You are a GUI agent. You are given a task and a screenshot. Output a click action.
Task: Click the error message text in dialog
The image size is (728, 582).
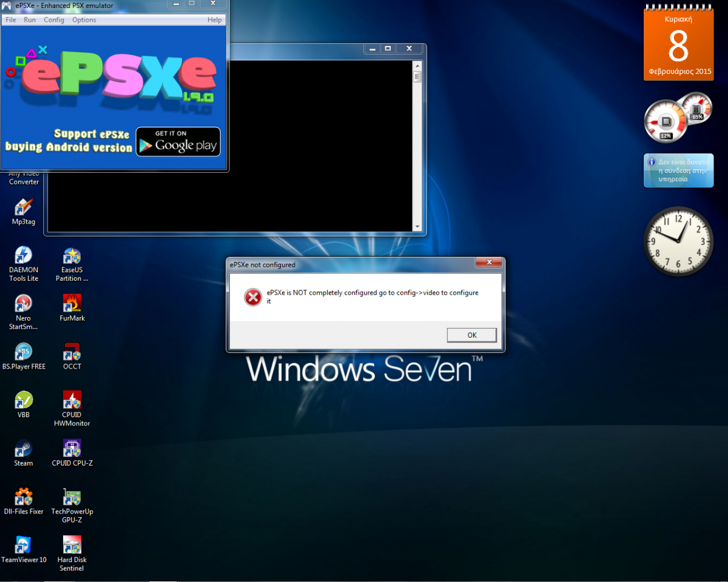coord(372,296)
